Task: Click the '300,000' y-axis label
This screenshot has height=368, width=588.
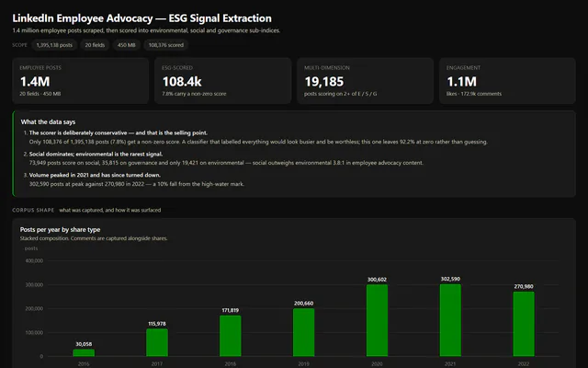Action: 34,284
